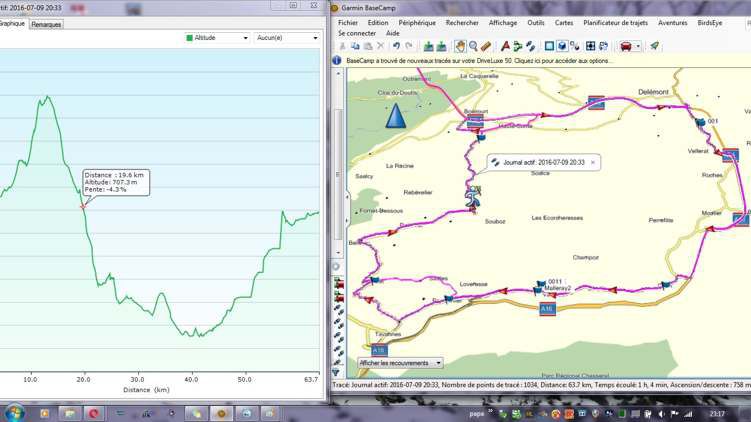Click the volume speaker icon in system tray

point(661,414)
